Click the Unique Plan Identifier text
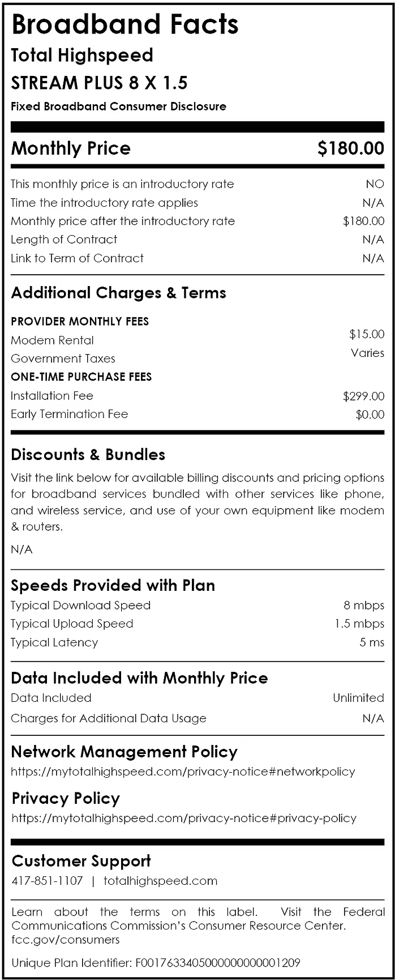 (156, 962)
